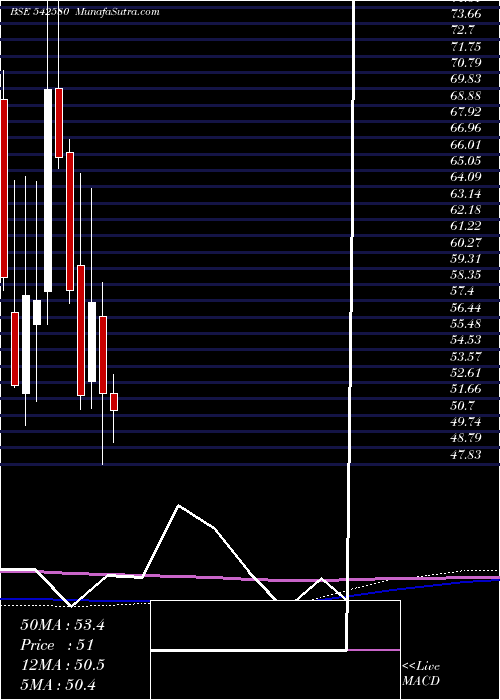Click the 49.74 price axis label
Screen dimensions: 500x700
[466, 423]
